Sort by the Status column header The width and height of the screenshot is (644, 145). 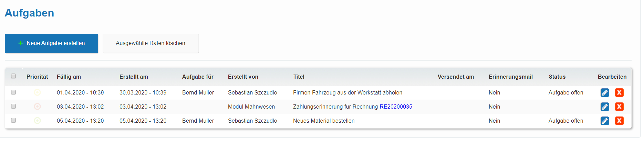point(557,77)
